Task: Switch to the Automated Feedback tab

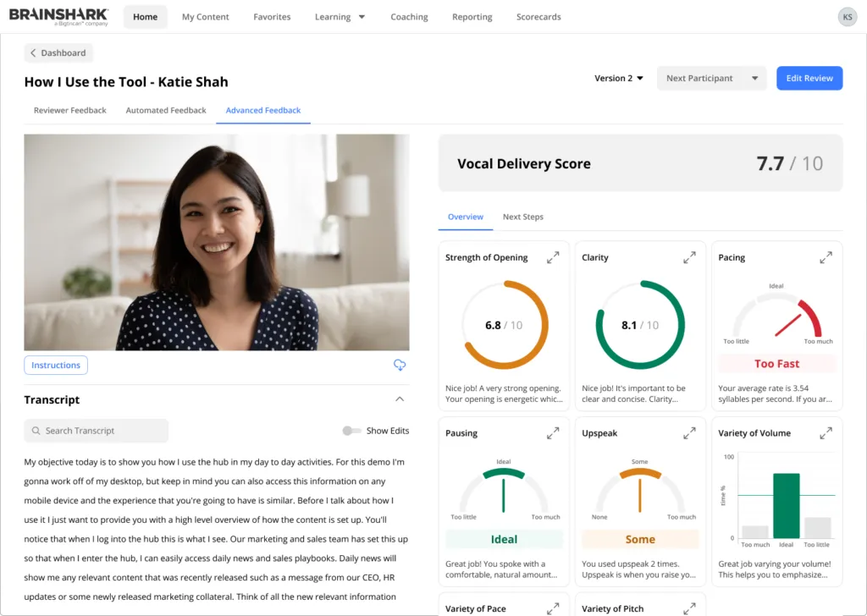Action: tap(166, 111)
